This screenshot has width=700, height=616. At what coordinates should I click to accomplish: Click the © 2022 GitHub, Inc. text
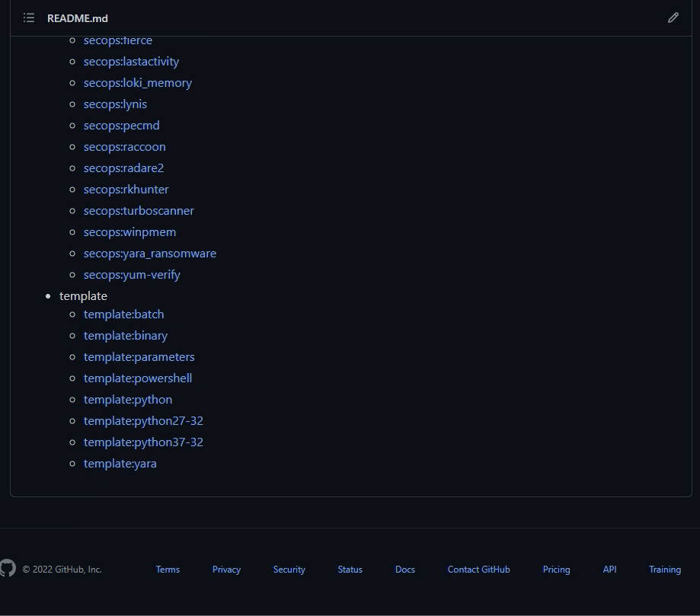(62, 569)
